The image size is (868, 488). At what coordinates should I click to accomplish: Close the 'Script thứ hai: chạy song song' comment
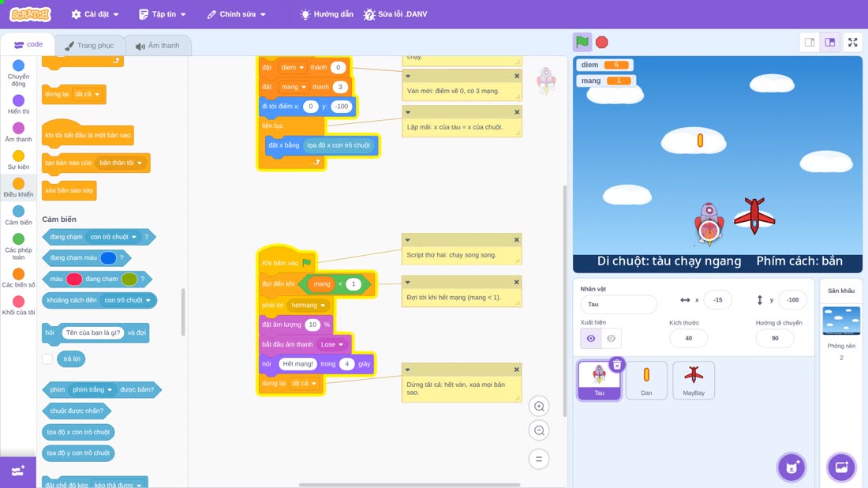click(517, 240)
